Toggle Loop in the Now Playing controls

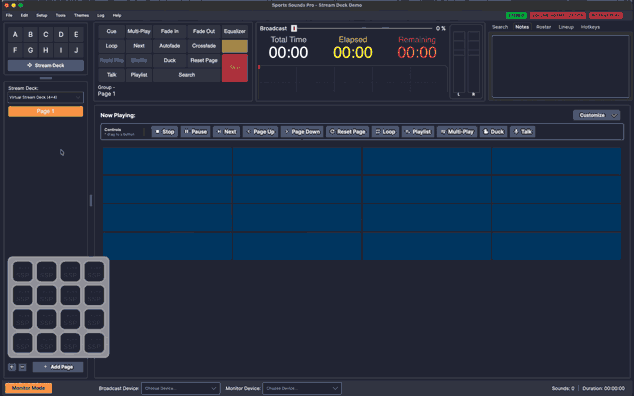(385, 131)
